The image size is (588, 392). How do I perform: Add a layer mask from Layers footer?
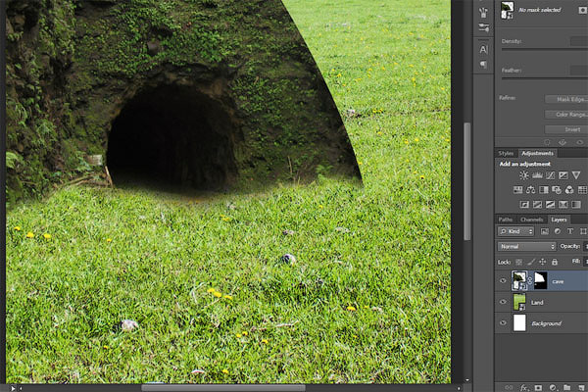point(538,387)
